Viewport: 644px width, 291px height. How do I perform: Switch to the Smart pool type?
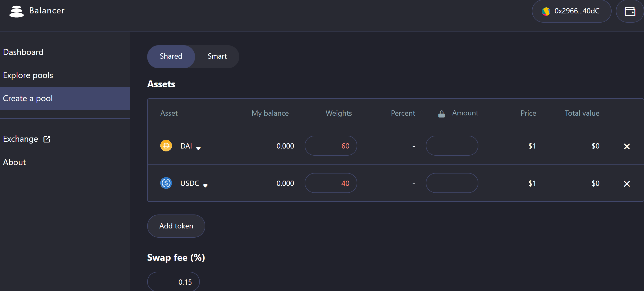[217, 57]
